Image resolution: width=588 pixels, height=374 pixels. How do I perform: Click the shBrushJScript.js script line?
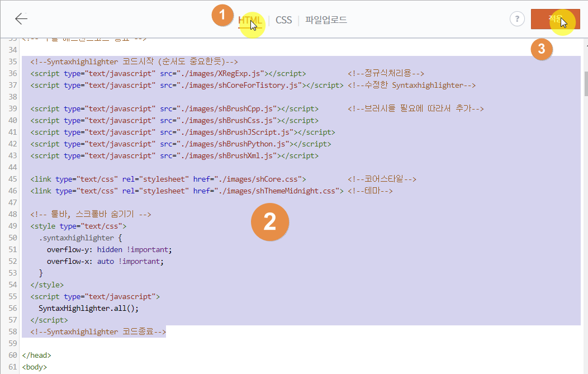point(183,132)
